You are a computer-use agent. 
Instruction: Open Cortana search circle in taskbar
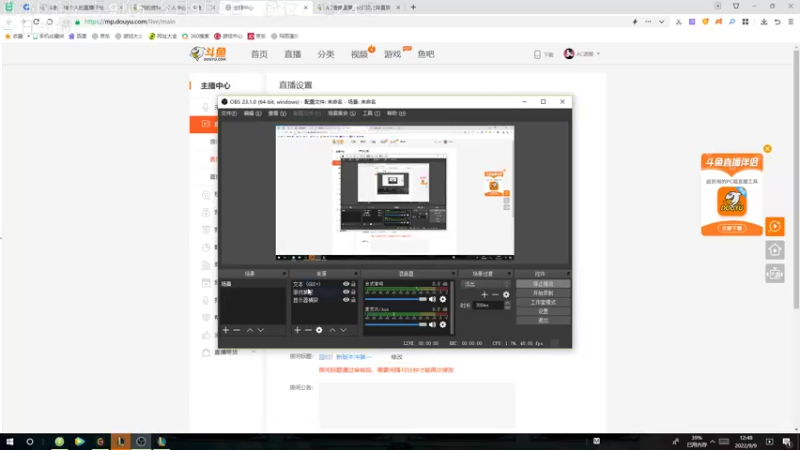pyautogui.click(x=30, y=441)
